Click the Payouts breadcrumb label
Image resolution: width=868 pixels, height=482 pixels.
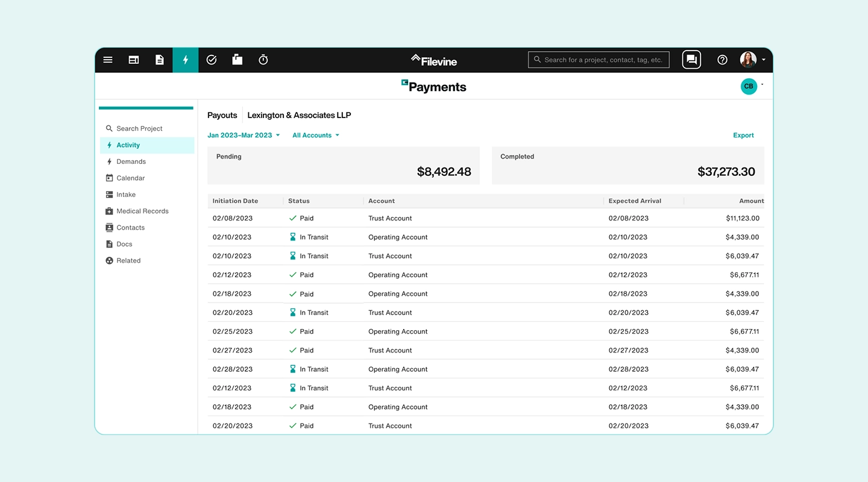pyautogui.click(x=222, y=115)
